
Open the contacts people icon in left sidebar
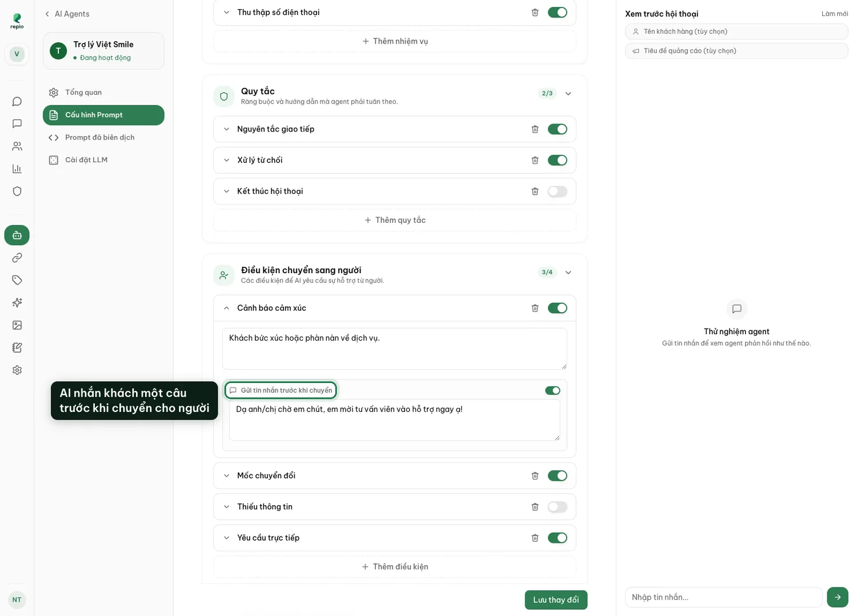pos(17,146)
